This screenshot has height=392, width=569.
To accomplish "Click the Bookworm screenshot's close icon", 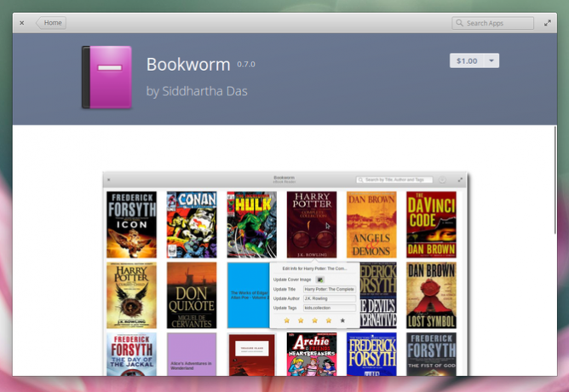I will (109, 180).
